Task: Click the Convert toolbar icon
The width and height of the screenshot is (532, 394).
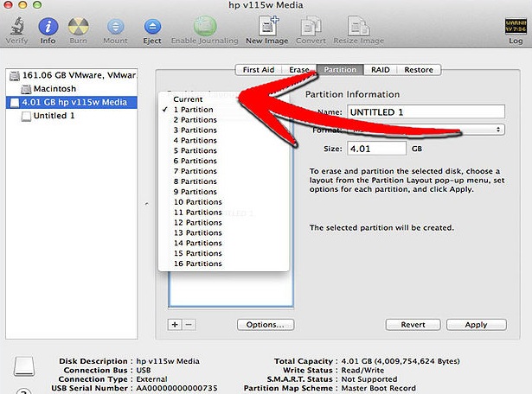Action: click(311, 26)
